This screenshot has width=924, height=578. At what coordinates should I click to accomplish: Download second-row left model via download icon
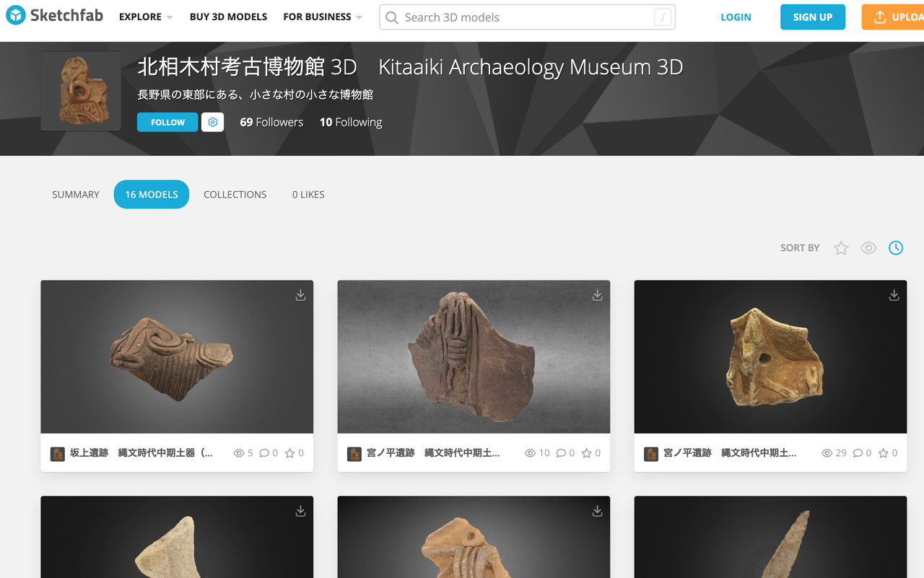[x=300, y=511]
